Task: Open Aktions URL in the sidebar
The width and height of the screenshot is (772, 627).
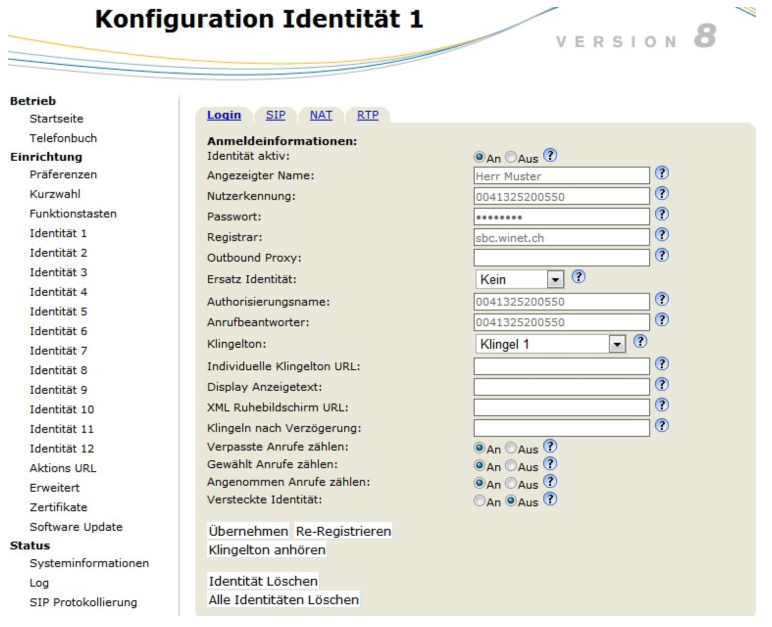Action: [63, 468]
